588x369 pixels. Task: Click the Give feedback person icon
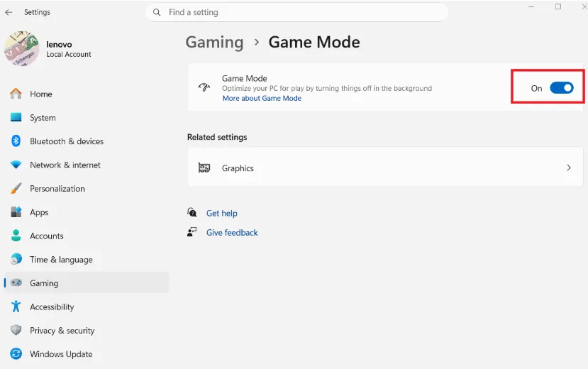point(192,232)
